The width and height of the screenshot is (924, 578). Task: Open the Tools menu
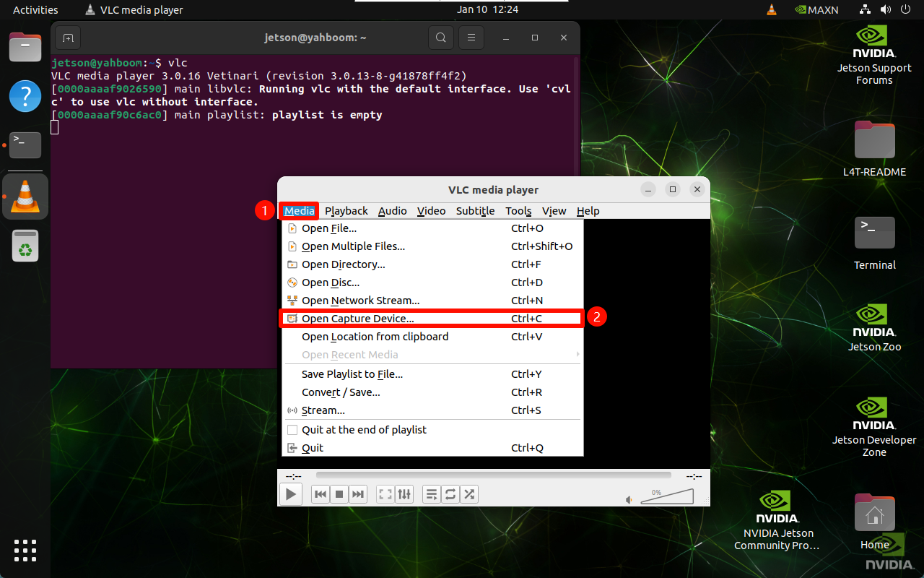[518, 211]
